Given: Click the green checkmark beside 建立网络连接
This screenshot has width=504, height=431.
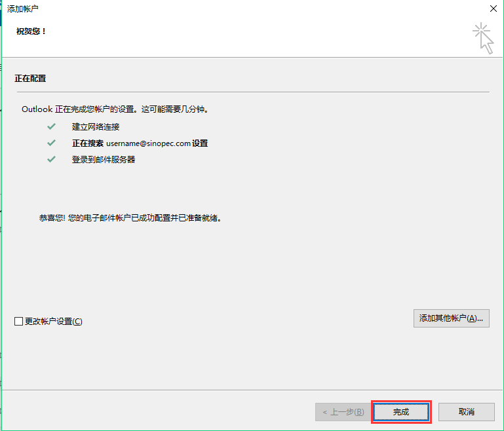Looking at the screenshot, I should 52,126.
